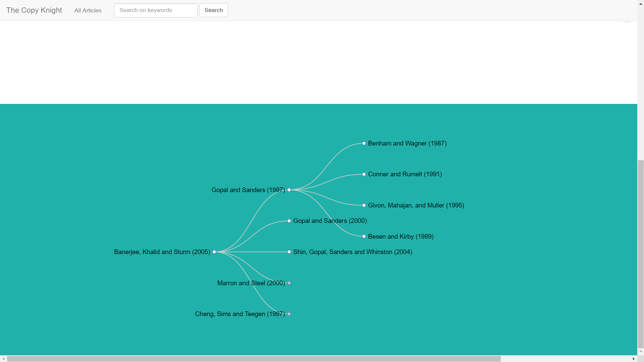Focus the Search on keywords field

pos(156,10)
